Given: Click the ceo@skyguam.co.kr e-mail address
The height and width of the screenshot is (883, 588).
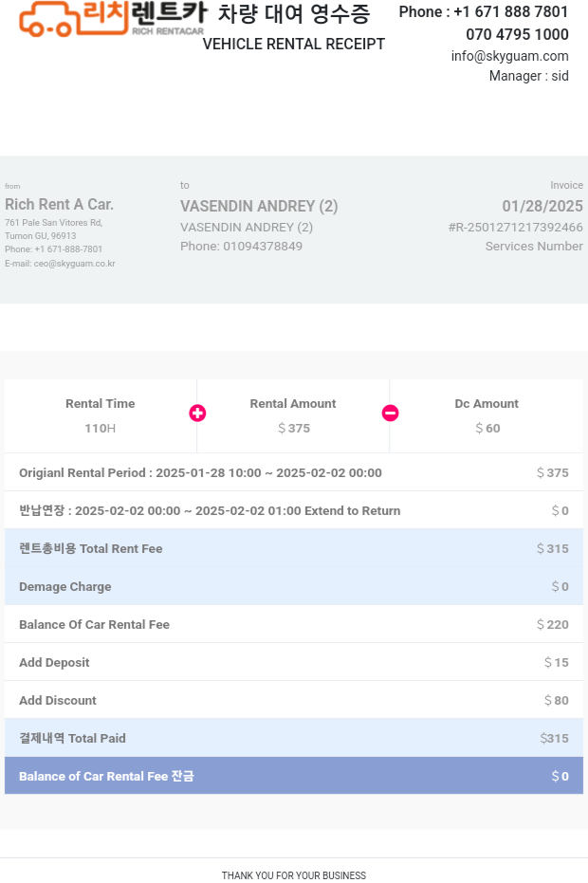Looking at the screenshot, I should (74, 264).
